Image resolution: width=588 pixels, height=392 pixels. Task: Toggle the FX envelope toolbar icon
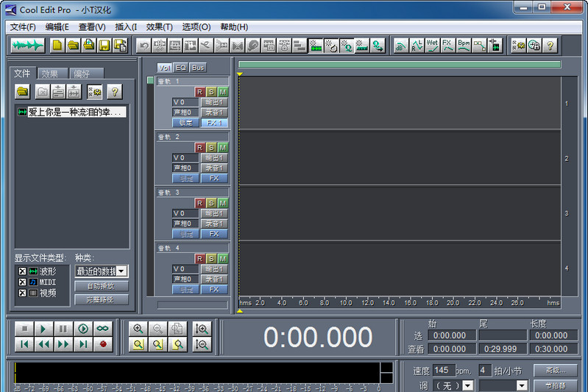point(448,46)
